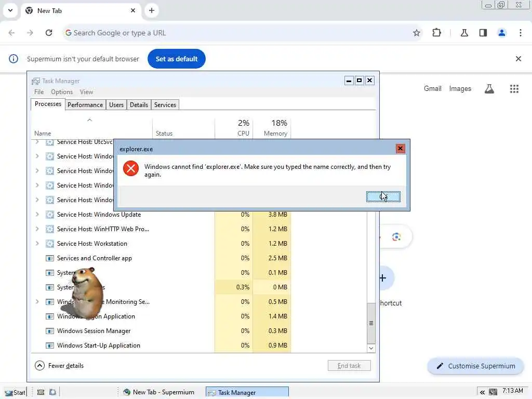
Task: Open Task Manager File menu
Action: (x=39, y=92)
